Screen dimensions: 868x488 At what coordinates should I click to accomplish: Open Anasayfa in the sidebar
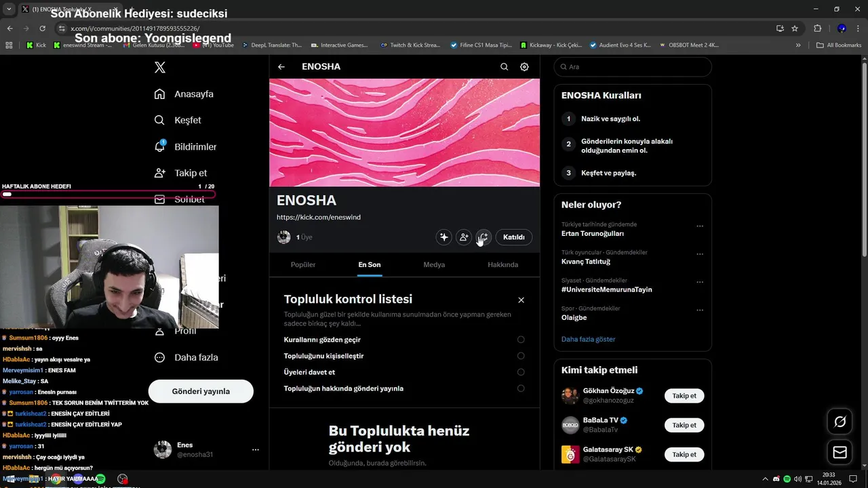point(184,94)
